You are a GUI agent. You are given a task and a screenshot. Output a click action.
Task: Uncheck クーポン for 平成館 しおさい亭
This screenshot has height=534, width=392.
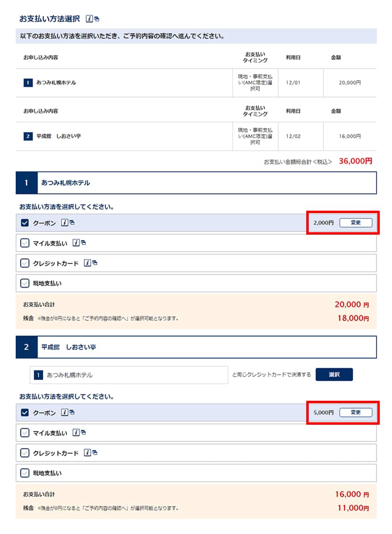pos(25,413)
